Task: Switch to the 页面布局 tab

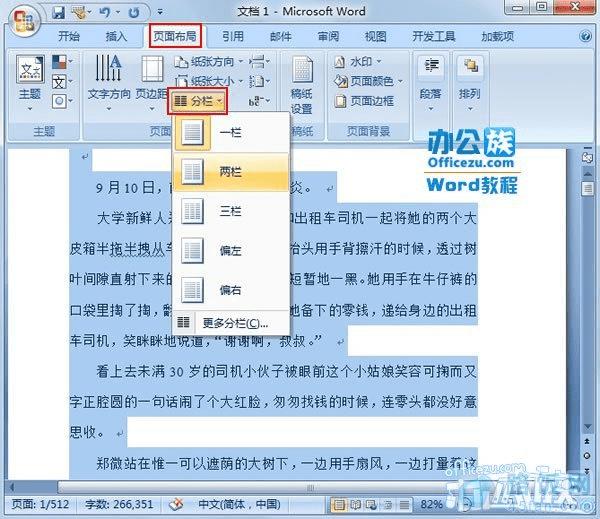Action: pyautogui.click(x=175, y=36)
